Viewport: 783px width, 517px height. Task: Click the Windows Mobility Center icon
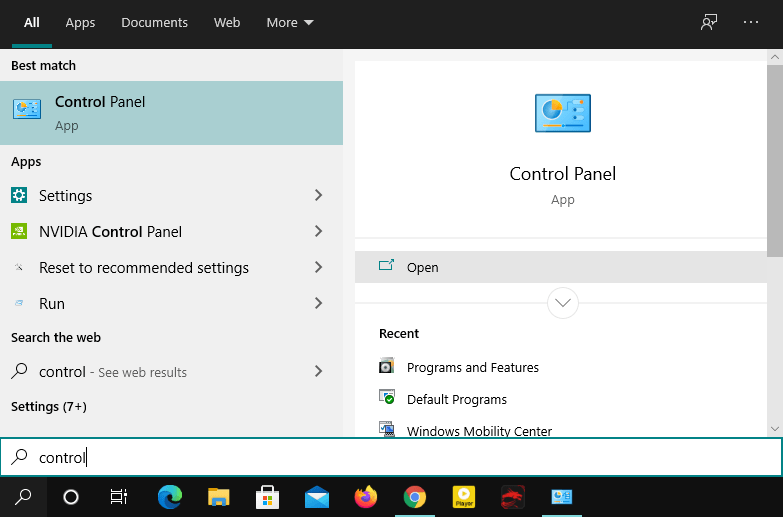click(x=387, y=429)
